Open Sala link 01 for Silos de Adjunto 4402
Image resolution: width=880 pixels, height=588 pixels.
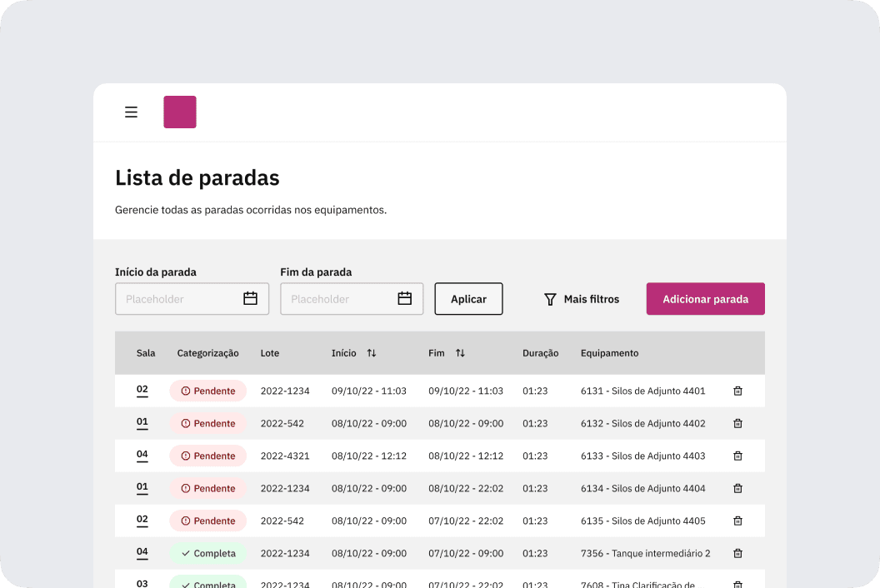(142, 422)
